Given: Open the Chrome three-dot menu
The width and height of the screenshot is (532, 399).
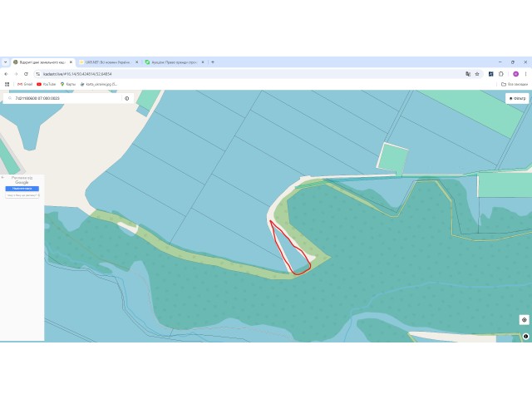Looking at the screenshot, I should (x=525, y=74).
